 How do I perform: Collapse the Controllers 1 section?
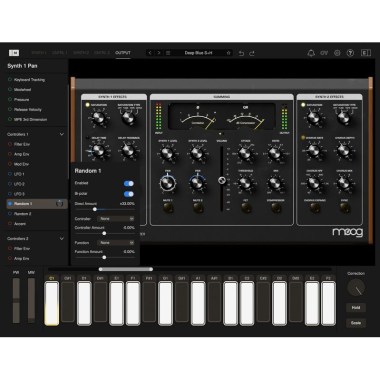[62, 134]
